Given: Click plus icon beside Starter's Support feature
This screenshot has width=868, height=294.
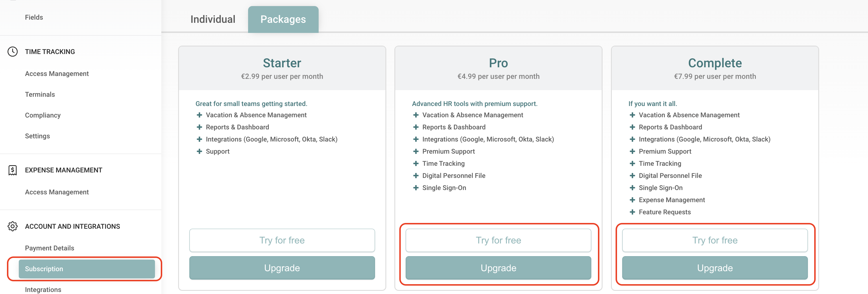Looking at the screenshot, I should [200, 151].
